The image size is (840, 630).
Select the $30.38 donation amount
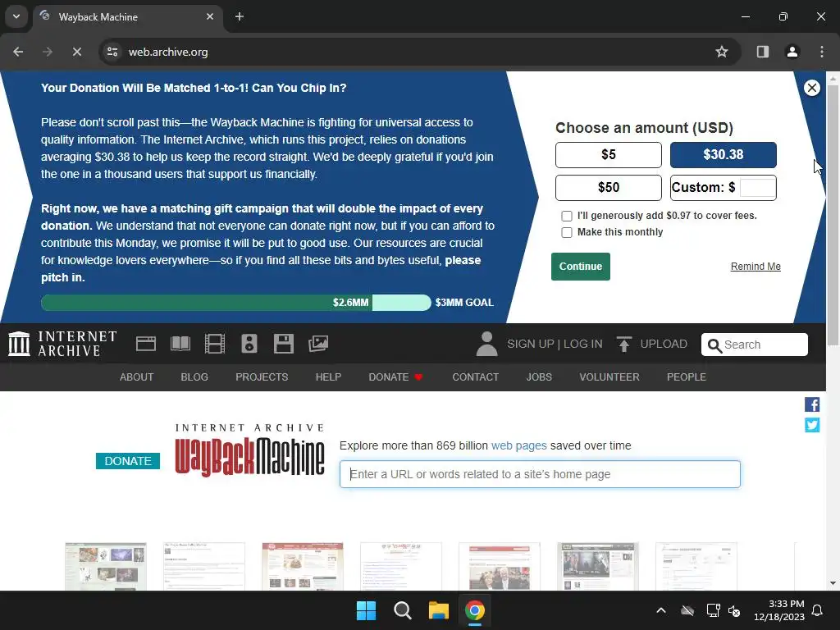pyautogui.click(x=724, y=155)
